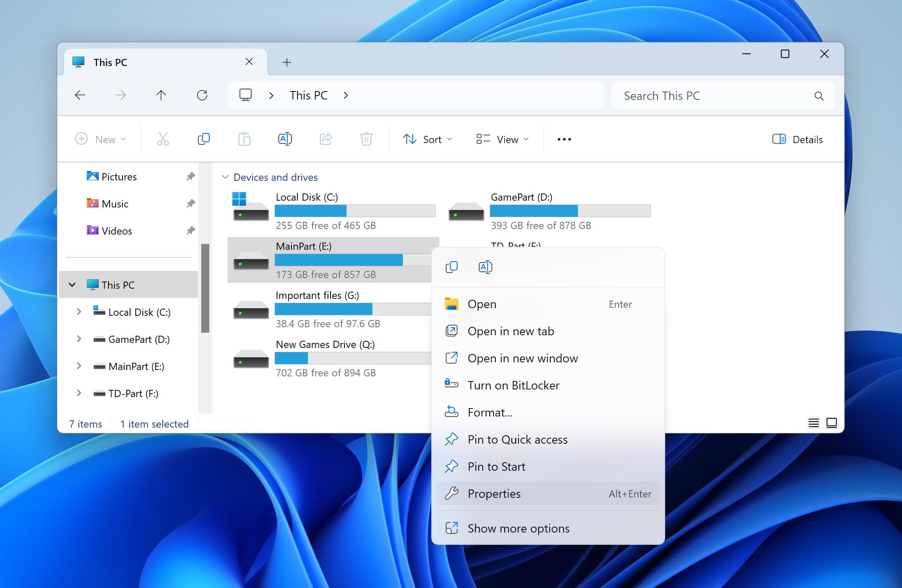Screen dimensions: 902x588
Task: Refresh the This PC view
Action: 202,95
